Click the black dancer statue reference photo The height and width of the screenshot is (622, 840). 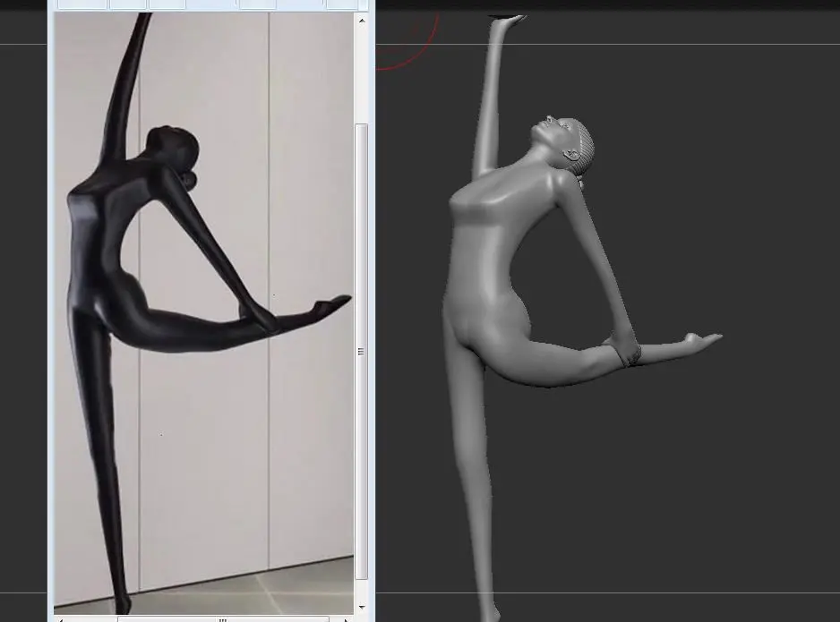pyautogui.click(x=203, y=313)
